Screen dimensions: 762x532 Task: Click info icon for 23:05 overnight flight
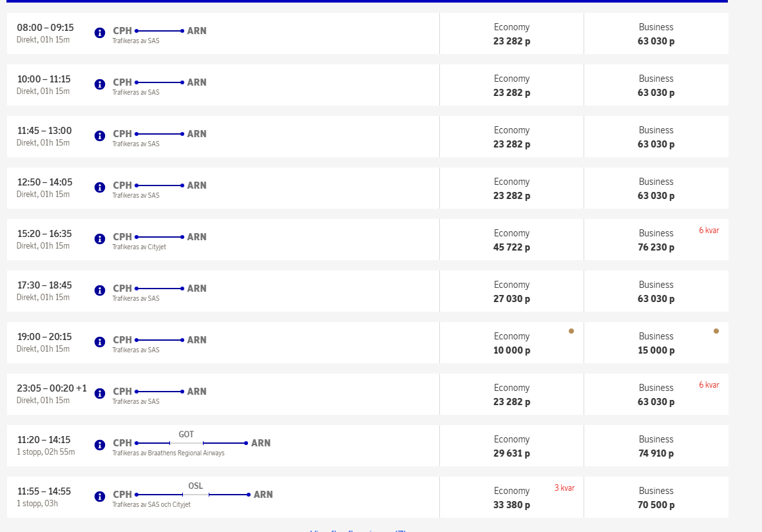pos(100,394)
